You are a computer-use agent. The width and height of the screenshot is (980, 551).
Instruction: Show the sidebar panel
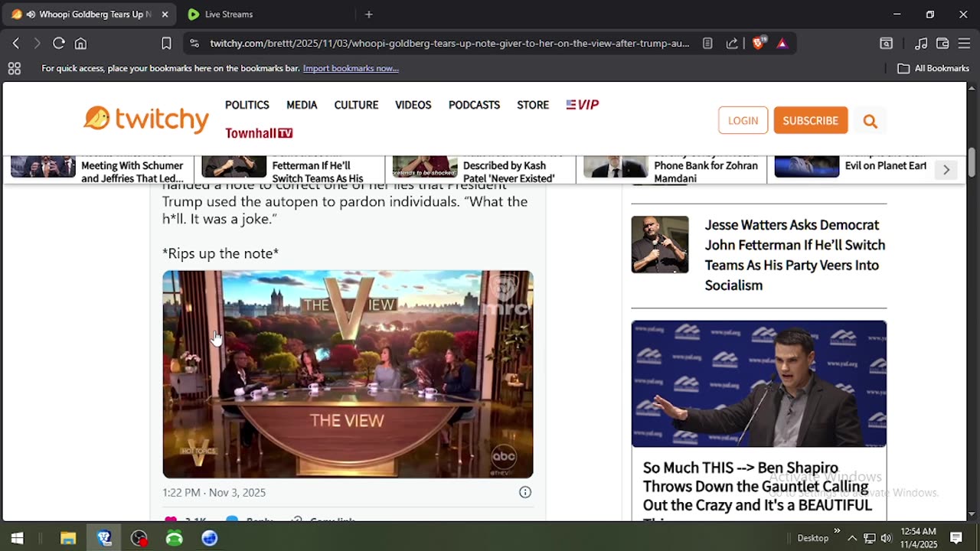[x=886, y=44]
